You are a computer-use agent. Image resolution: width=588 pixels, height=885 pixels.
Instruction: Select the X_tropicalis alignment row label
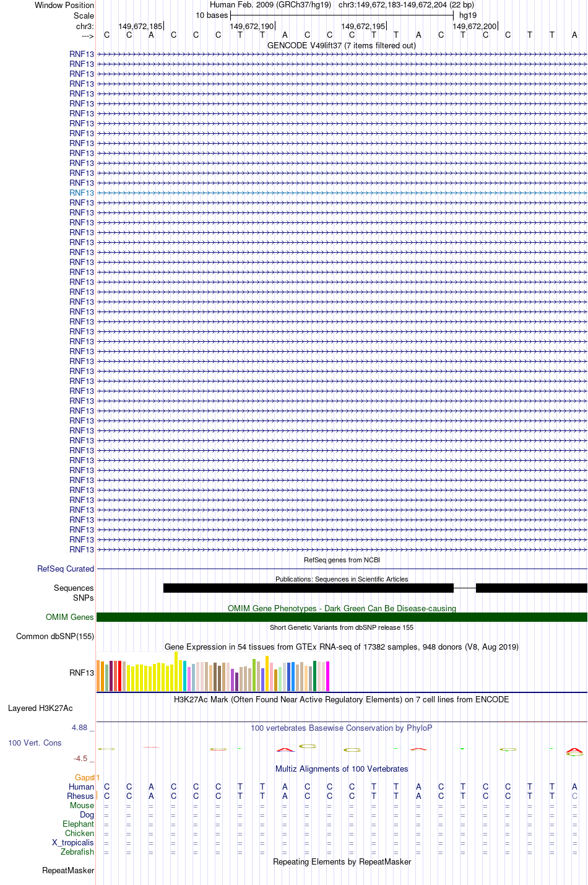coord(73,842)
